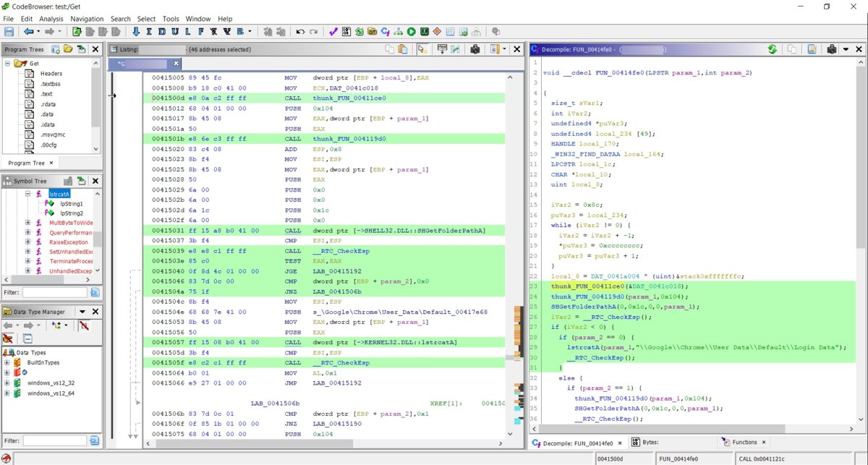This screenshot has width=868, height=465.
Task: Open tree view folder icon in Program Trees
Action: tap(67, 49)
